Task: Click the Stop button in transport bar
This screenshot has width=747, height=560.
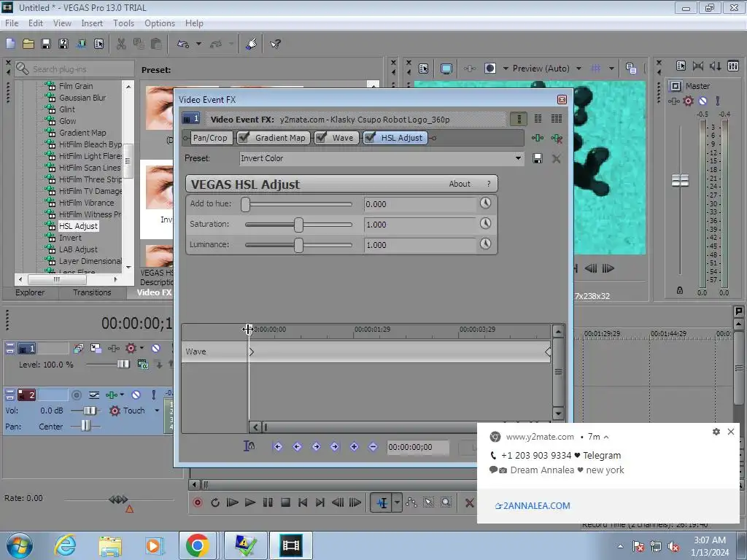Action: click(285, 502)
